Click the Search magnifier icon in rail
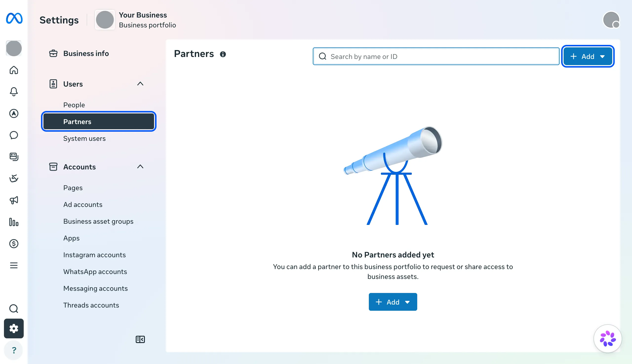This screenshot has height=364, width=632. (x=14, y=309)
